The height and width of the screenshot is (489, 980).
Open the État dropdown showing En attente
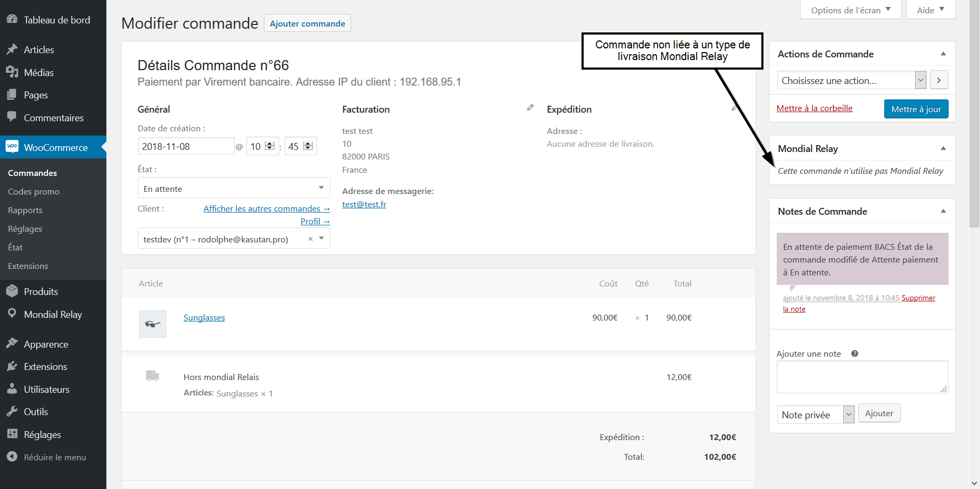234,189
